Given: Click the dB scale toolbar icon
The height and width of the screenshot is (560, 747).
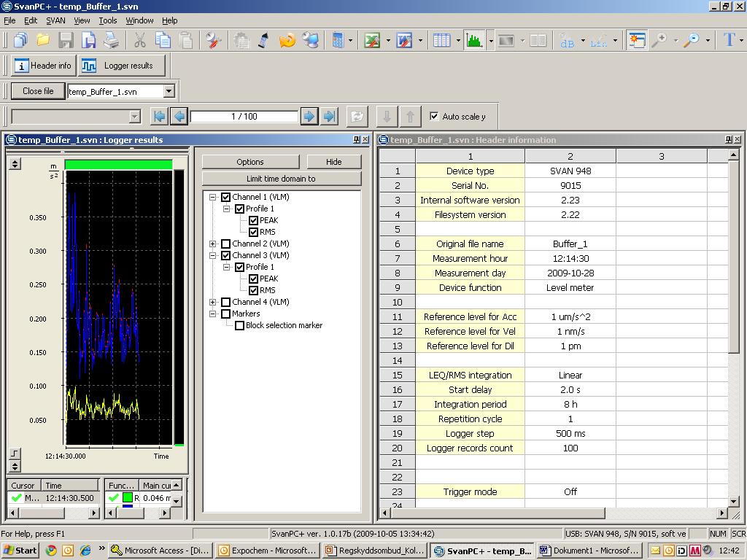Looking at the screenshot, I should 567,41.
